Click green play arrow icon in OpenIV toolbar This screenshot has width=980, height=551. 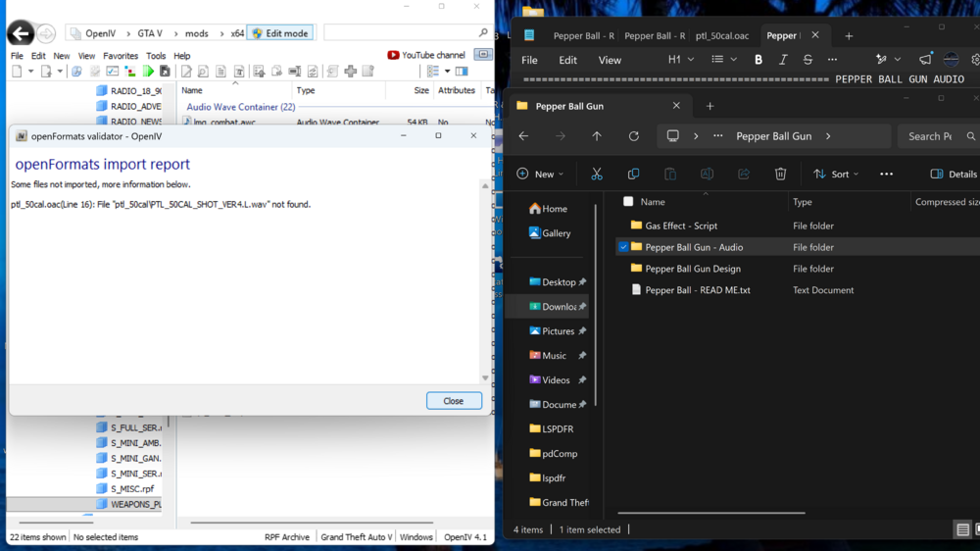click(148, 72)
